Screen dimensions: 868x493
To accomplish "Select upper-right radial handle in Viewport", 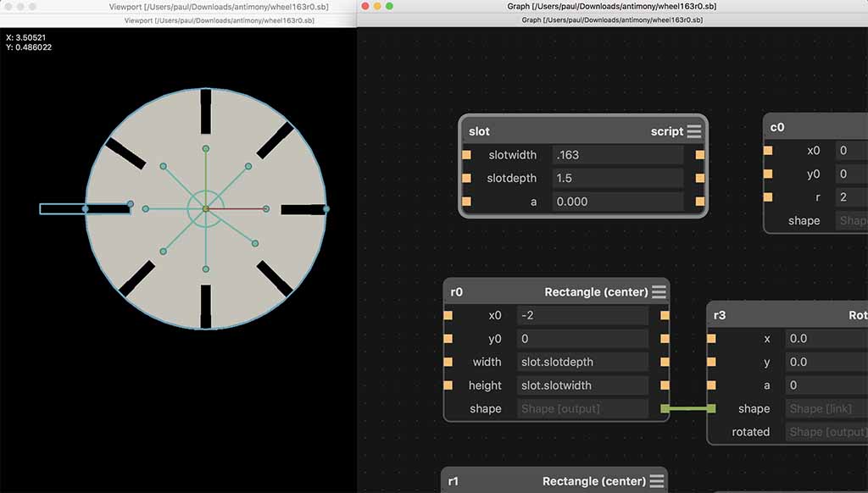I will (x=248, y=166).
